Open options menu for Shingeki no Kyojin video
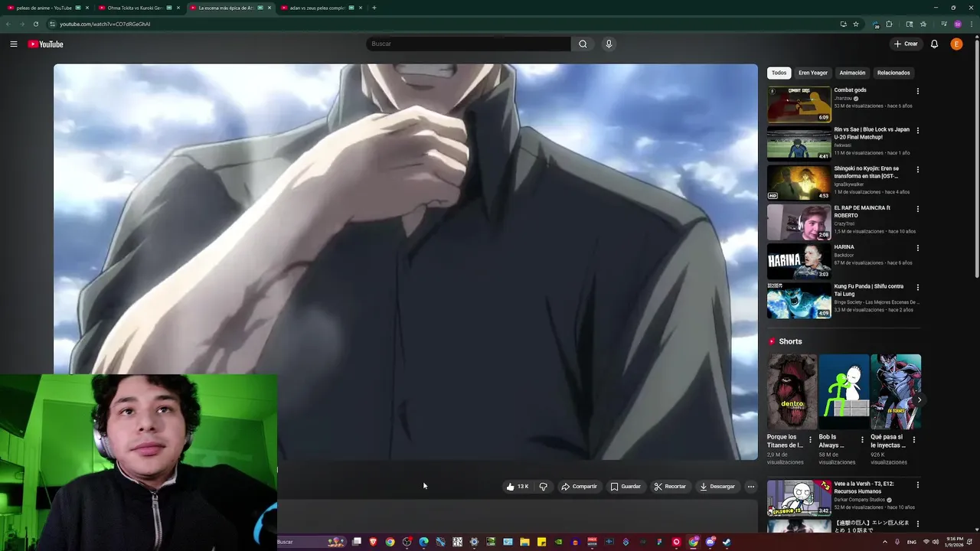 click(917, 169)
